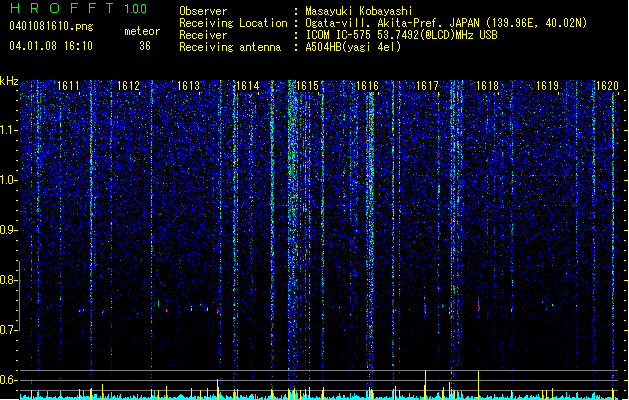Click the 1615 time marker
This screenshot has width=629, height=400.
(307, 86)
